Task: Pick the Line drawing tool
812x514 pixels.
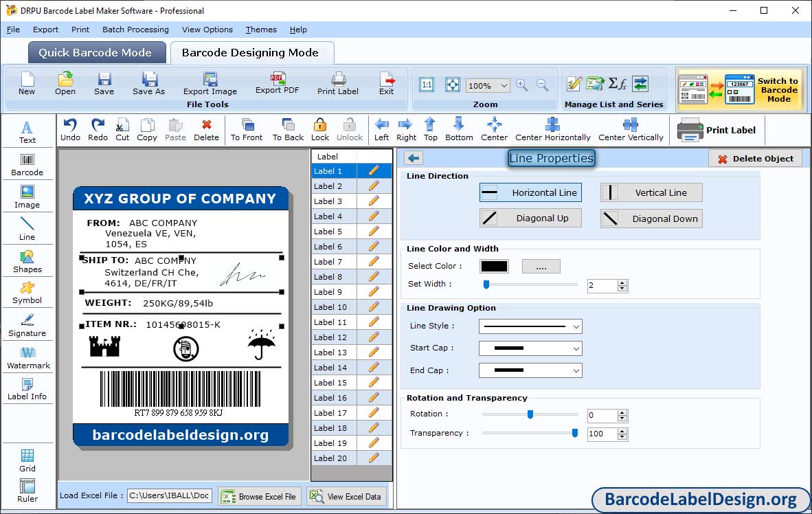Action: click(27, 229)
